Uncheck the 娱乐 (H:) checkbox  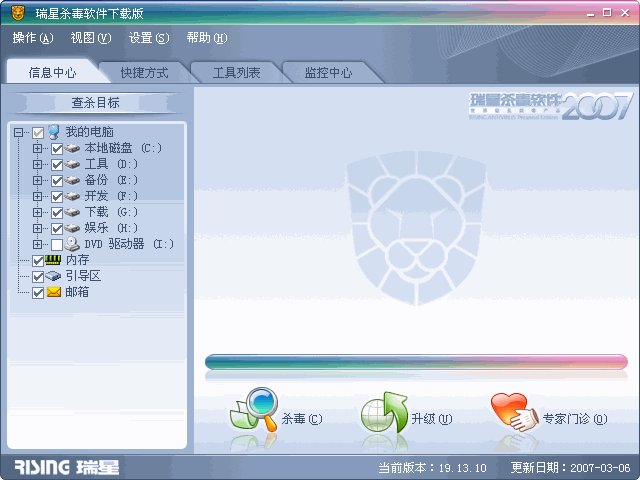pos(57,229)
